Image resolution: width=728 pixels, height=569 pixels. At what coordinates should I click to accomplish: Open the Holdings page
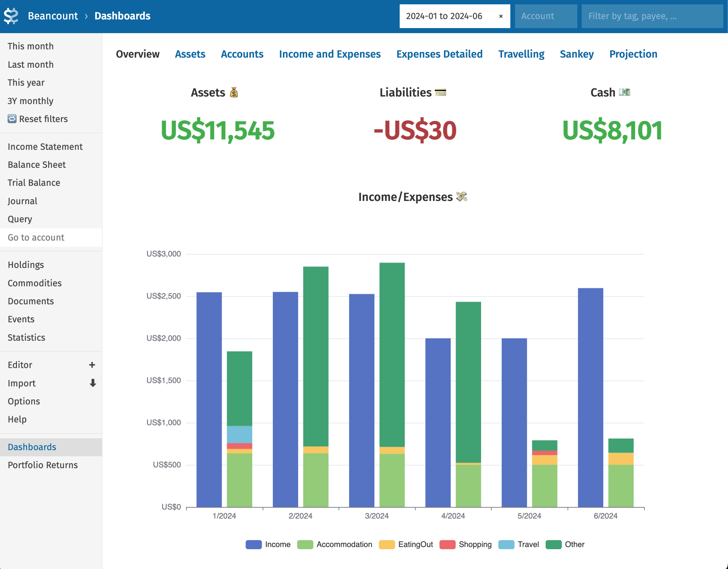tap(51, 265)
